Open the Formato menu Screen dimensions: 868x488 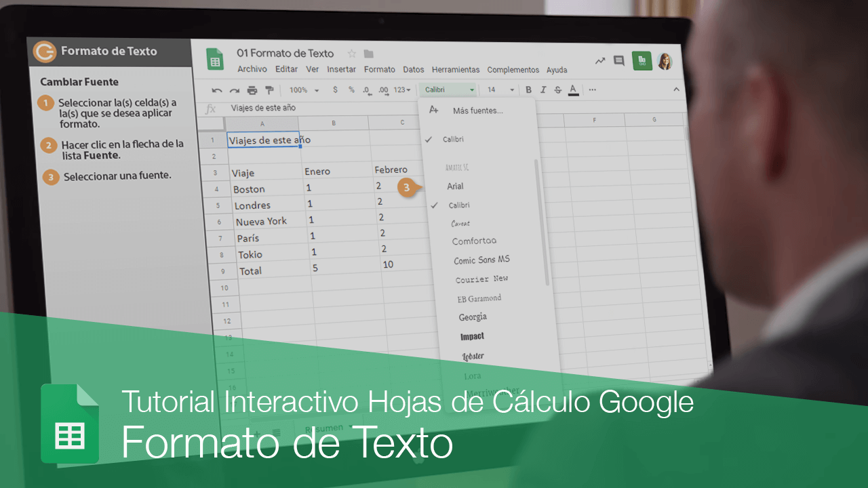pyautogui.click(x=380, y=69)
